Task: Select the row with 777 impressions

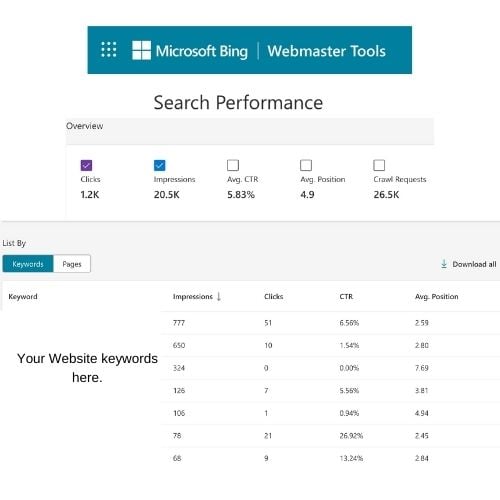Action: point(330,323)
